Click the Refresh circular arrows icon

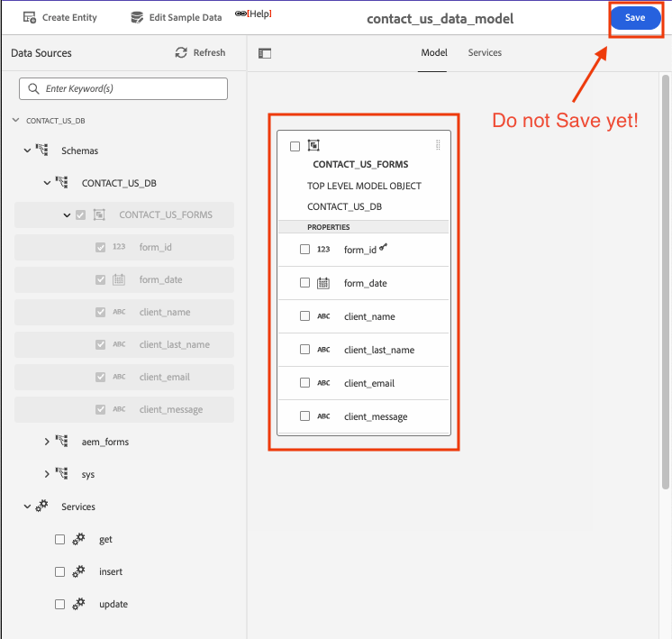coord(181,53)
